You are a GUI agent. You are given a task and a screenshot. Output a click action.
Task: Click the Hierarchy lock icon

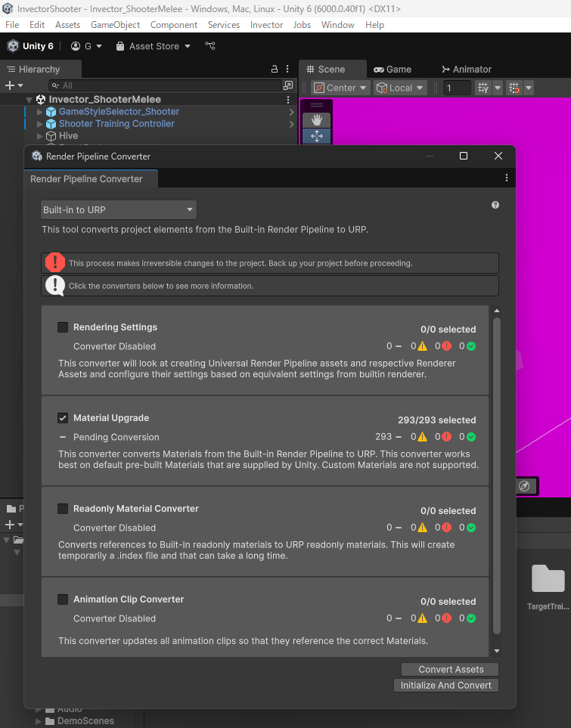(275, 69)
